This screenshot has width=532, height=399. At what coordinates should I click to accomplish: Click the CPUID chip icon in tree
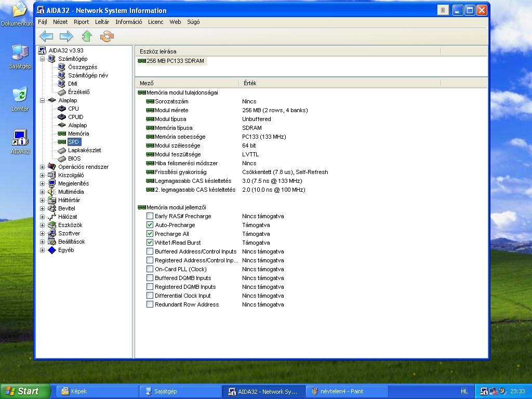pos(62,117)
